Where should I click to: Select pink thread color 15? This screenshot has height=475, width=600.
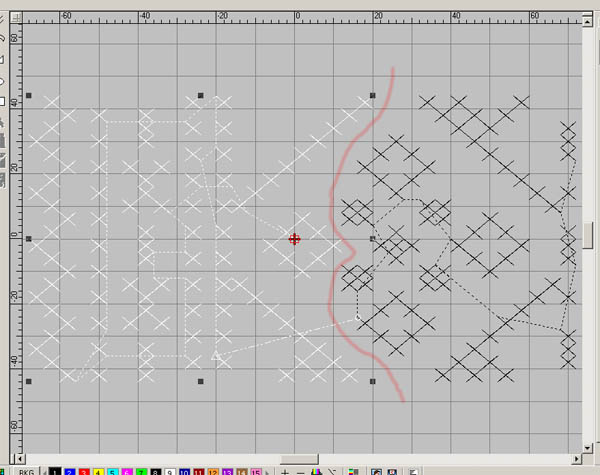tap(256, 472)
